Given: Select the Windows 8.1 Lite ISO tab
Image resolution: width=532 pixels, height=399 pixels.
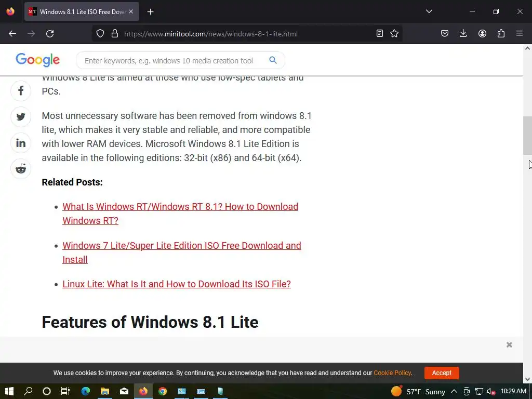Looking at the screenshot, I should (82, 11).
